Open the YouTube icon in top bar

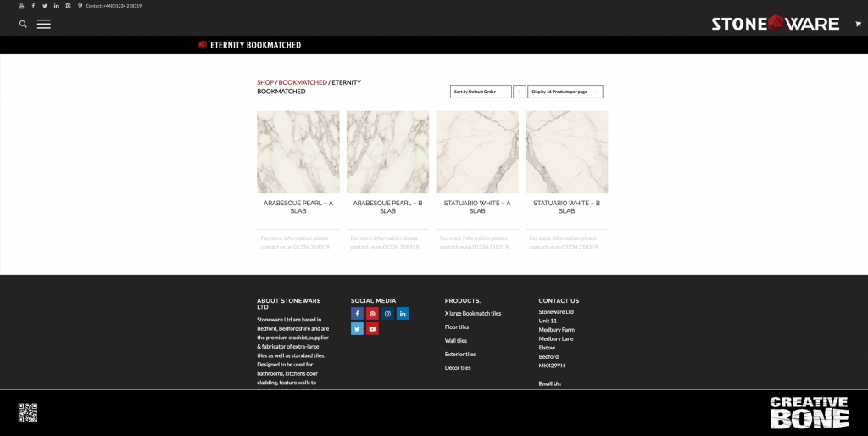click(21, 6)
